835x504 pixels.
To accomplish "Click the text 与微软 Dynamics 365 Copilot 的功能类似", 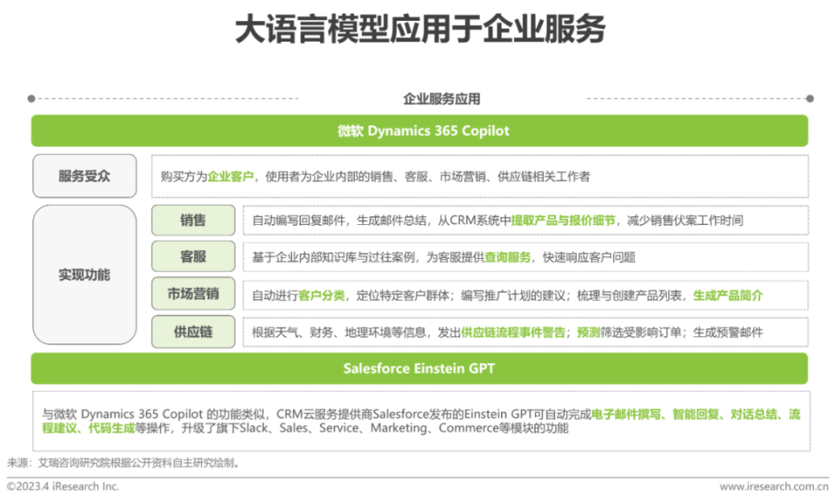I will [153, 414].
